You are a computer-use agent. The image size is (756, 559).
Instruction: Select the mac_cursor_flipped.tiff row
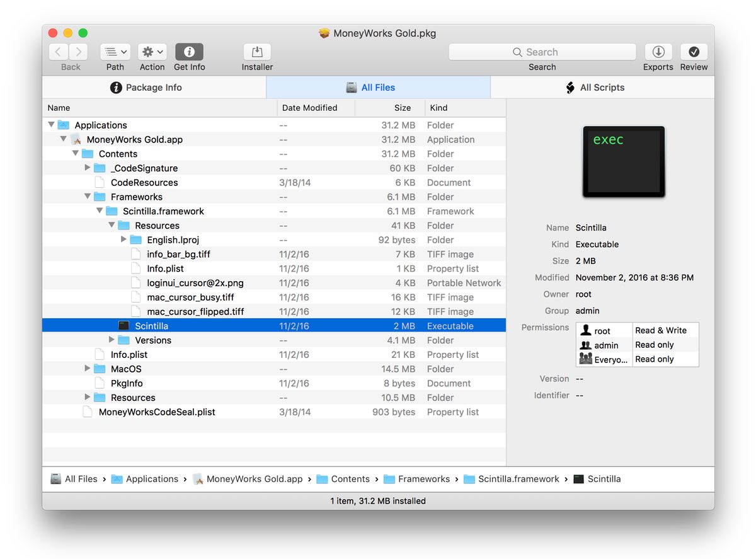[274, 311]
